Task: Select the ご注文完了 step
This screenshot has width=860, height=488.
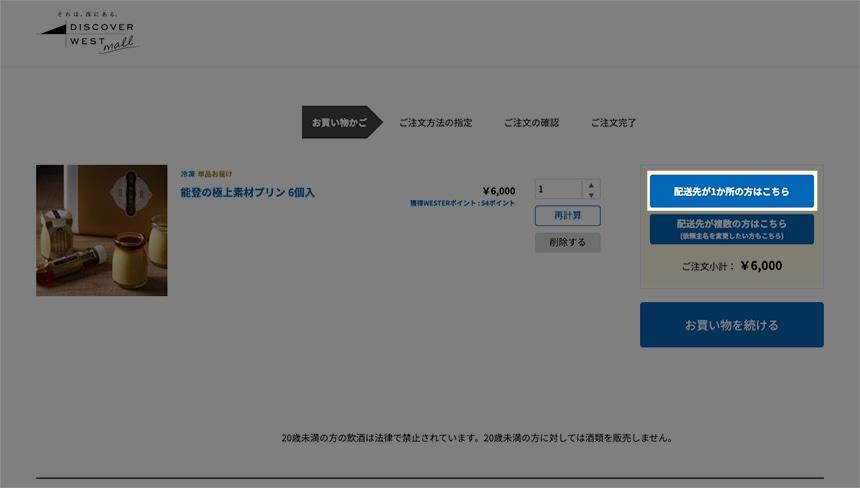Action: (613, 123)
